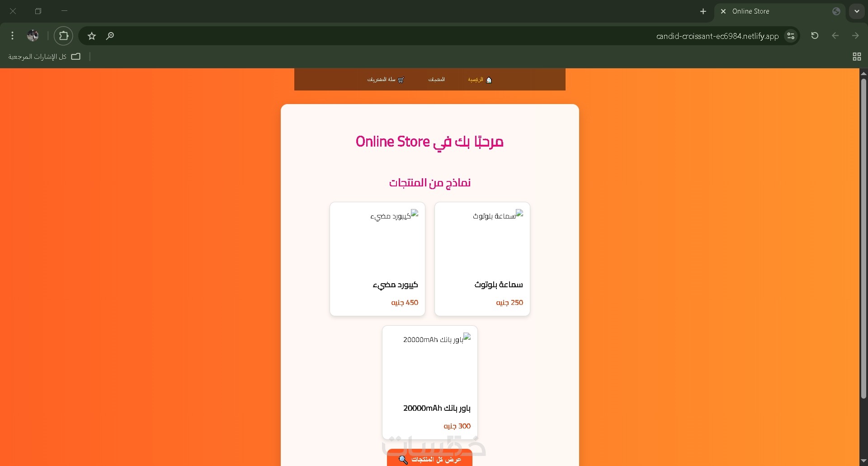Click the مرحبًا بك في Online Store heading
The width and height of the screenshot is (868, 466).
[x=429, y=142]
